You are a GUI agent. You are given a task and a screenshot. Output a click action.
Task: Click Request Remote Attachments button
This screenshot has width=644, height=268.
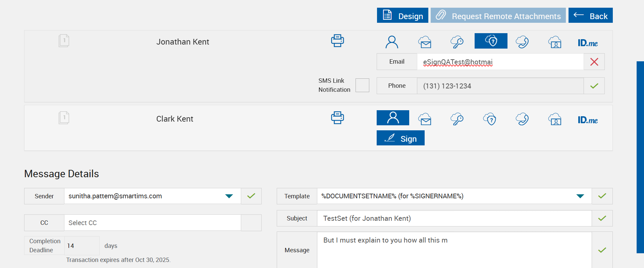498,16
